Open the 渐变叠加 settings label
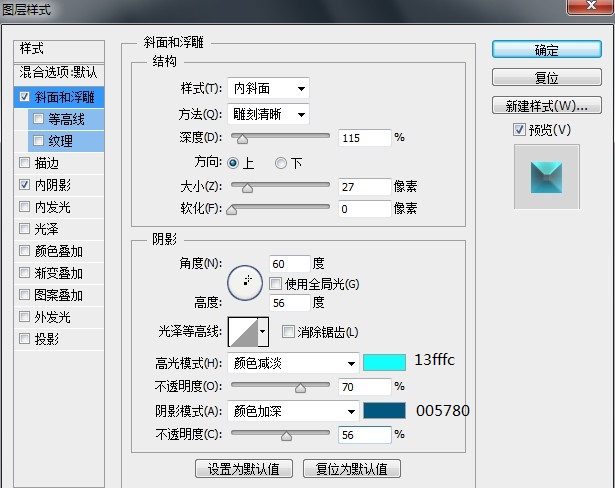The width and height of the screenshot is (615, 488). point(58,273)
